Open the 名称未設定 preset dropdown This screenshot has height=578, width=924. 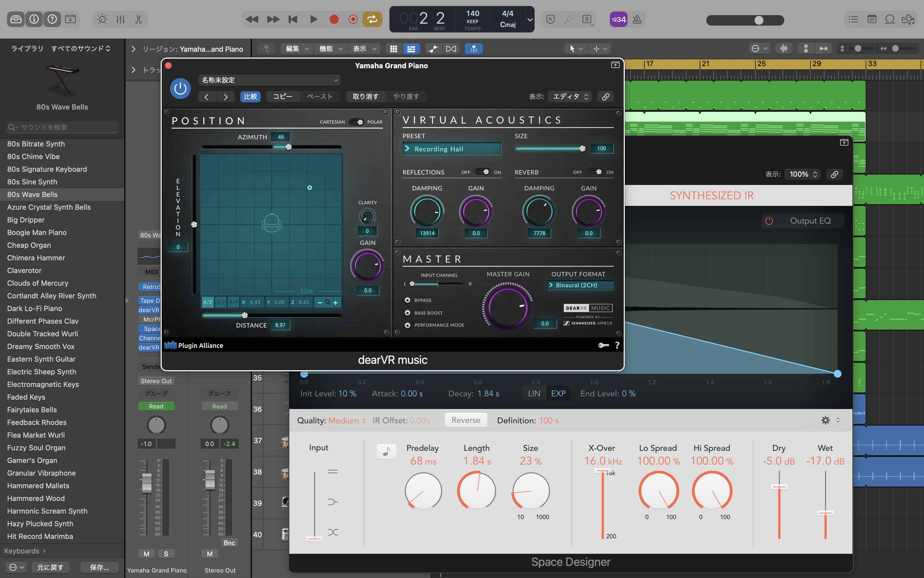(x=269, y=80)
